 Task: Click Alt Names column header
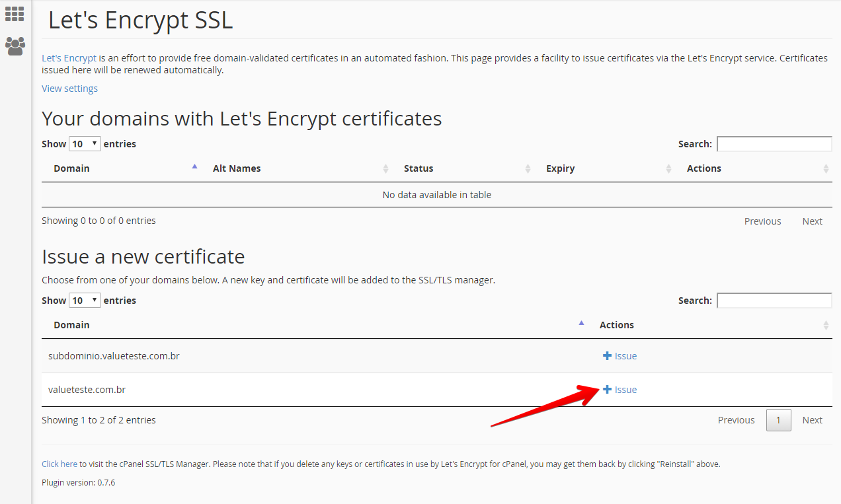tap(237, 168)
